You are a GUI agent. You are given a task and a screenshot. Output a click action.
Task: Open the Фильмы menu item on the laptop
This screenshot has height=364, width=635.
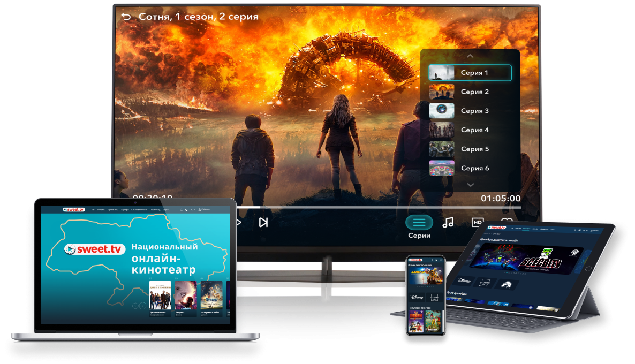tap(101, 210)
